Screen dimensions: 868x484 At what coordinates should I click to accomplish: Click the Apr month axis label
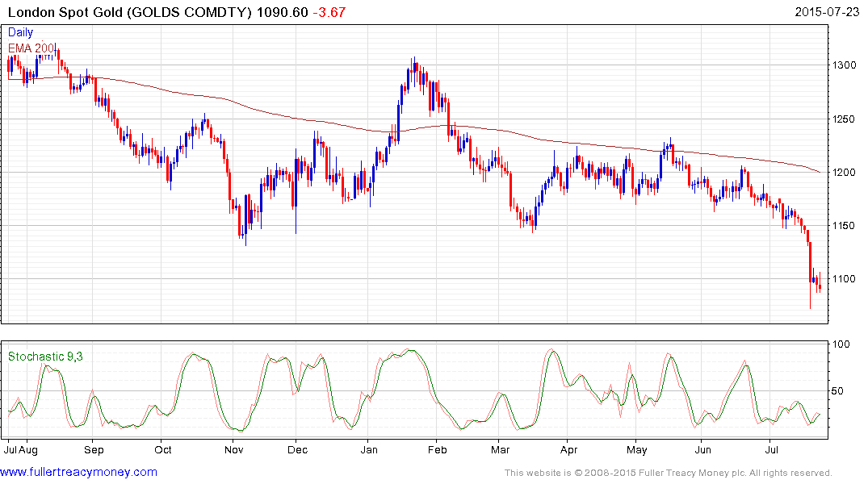tap(568, 450)
